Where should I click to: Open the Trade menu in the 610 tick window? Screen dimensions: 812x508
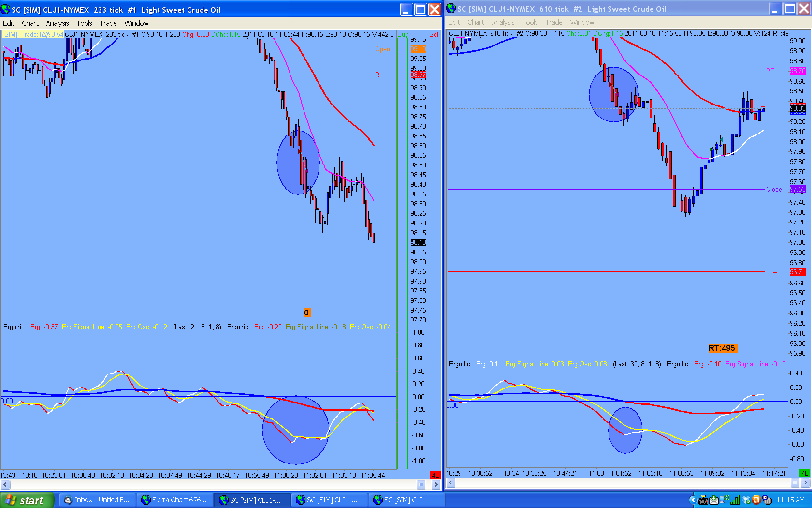coord(554,22)
